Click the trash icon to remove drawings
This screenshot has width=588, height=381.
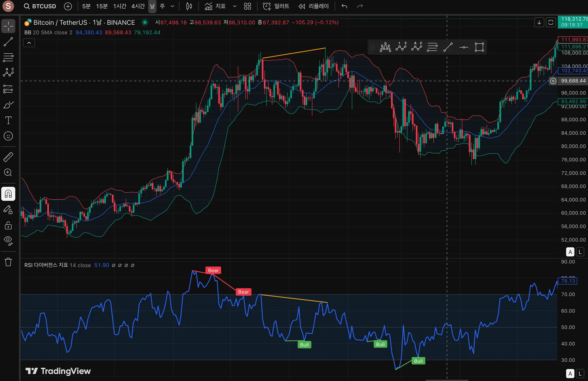8,262
